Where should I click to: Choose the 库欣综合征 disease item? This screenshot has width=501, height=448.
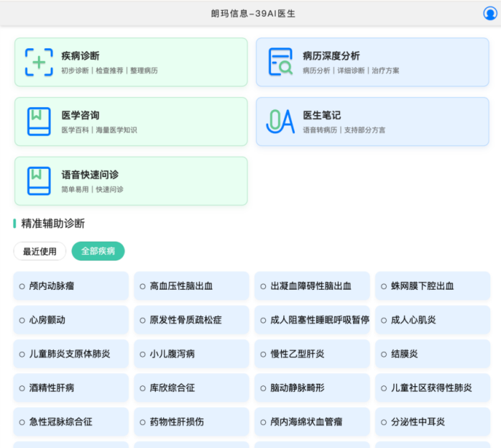191,388
